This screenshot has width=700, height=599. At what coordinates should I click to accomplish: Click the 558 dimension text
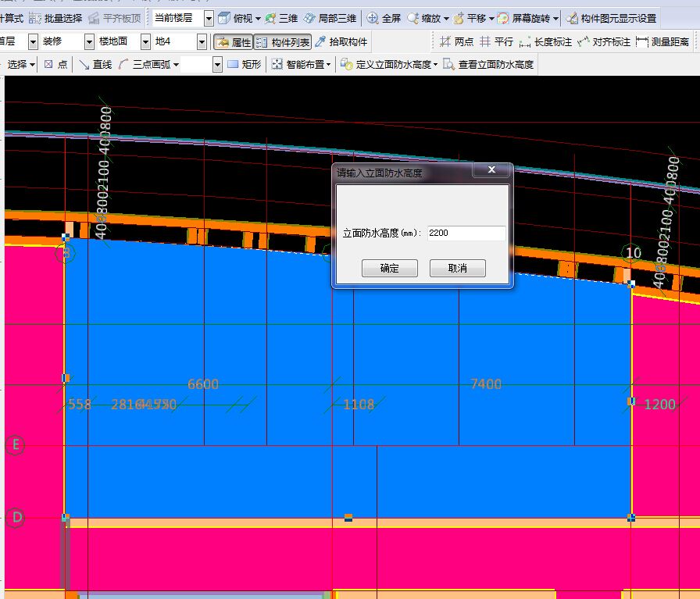click(80, 405)
